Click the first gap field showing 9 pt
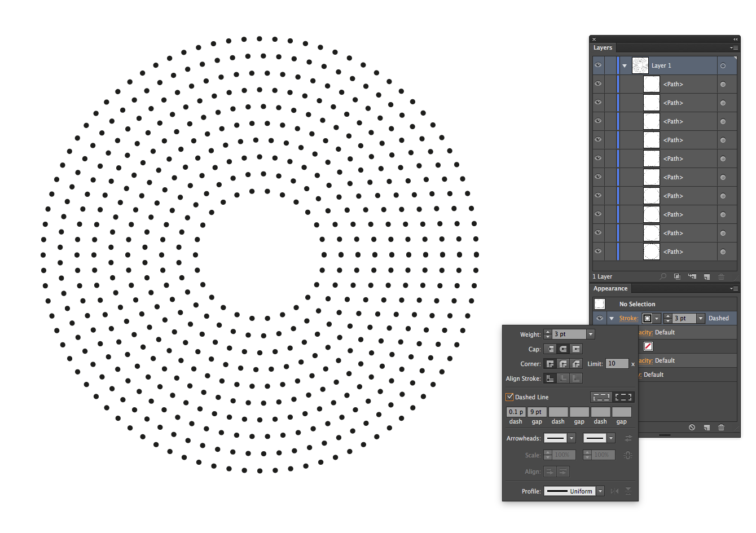The width and height of the screenshot is (756, 533). [x=537, y=412]
